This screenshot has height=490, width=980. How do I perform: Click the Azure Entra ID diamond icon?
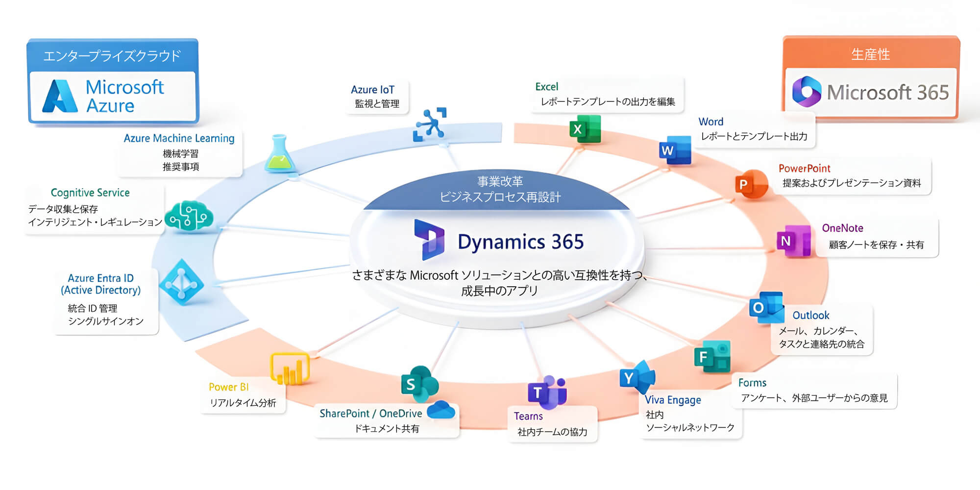click(x=181, y=282)
